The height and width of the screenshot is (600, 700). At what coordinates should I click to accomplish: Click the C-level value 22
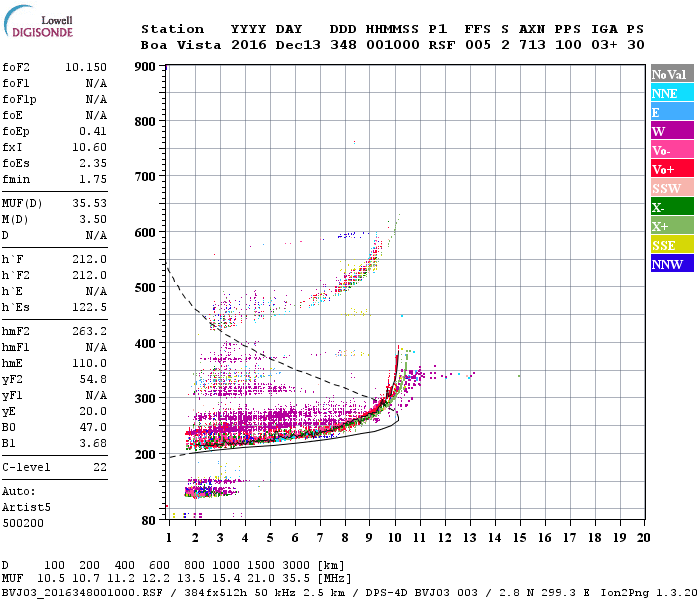[x=100, y=467]
